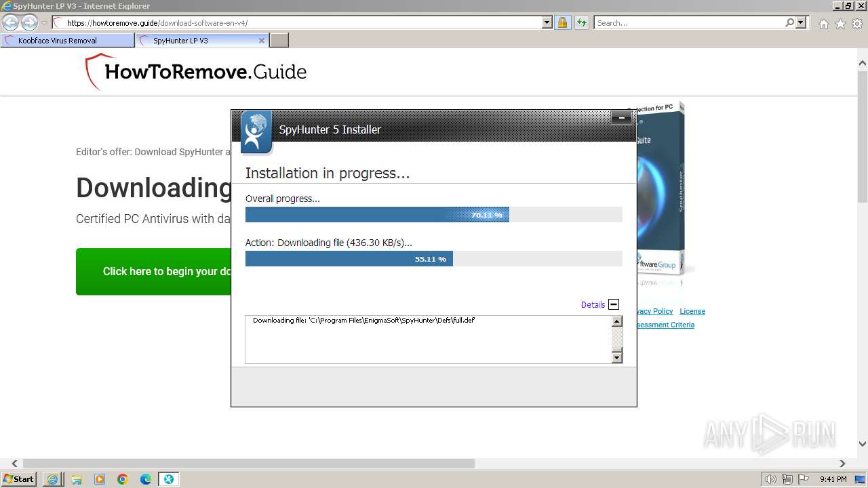Open the Windows Start menu

coord(18,479)
